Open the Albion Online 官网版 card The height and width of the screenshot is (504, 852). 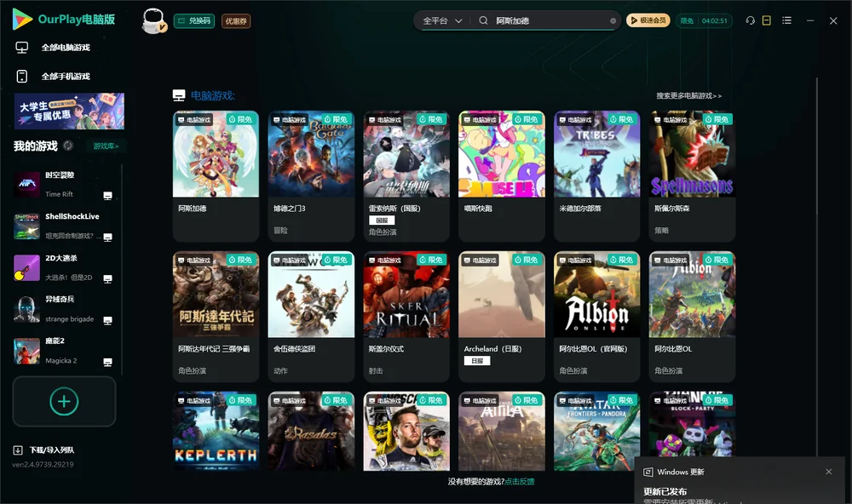[x=597, y=317]
